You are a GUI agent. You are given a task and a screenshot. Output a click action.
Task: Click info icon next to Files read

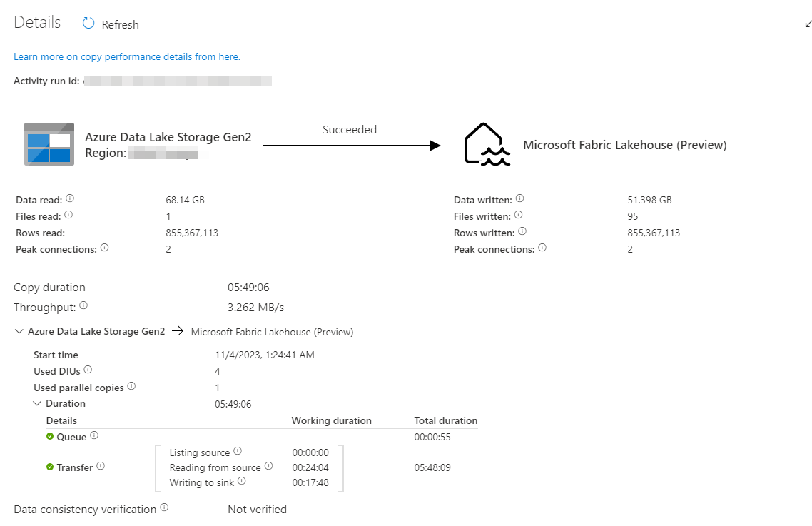click(x=68, y=215)
